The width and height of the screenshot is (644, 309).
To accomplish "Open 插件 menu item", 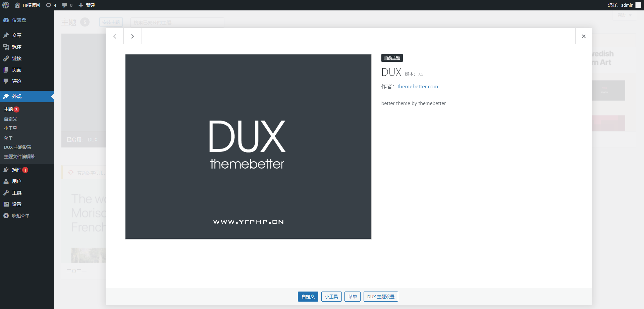I will pyautogui.click(x=27, y=170).
